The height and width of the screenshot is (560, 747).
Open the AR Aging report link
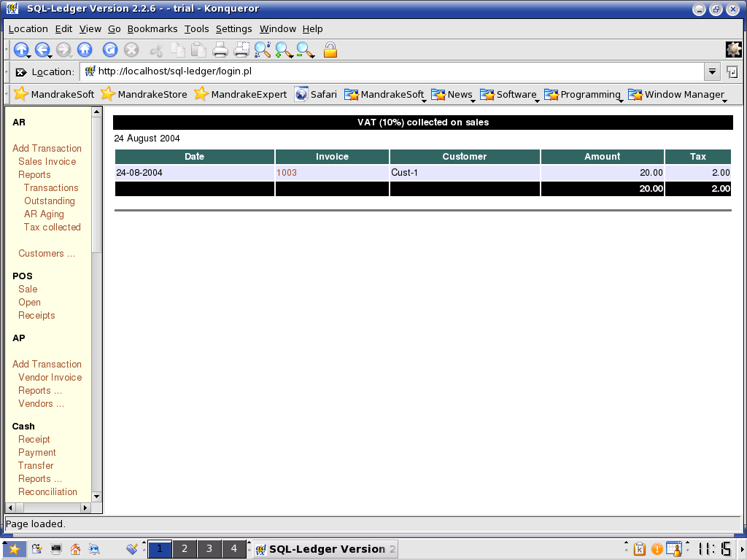point(44,214)
